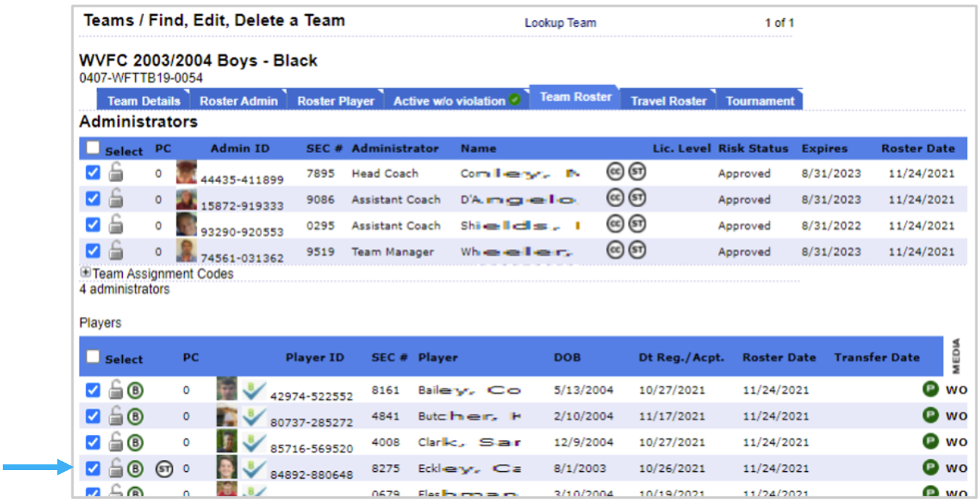Image resolution: width=980 pixels, height=503 pixels.
Task: Open Head Coach profile photo thumbnail
Action: [x=186, y=173]
